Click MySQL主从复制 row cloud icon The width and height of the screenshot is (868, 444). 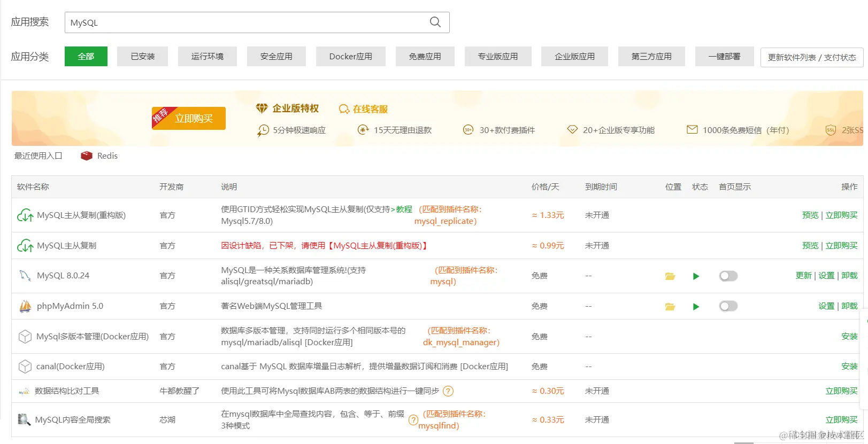[25, 246]
